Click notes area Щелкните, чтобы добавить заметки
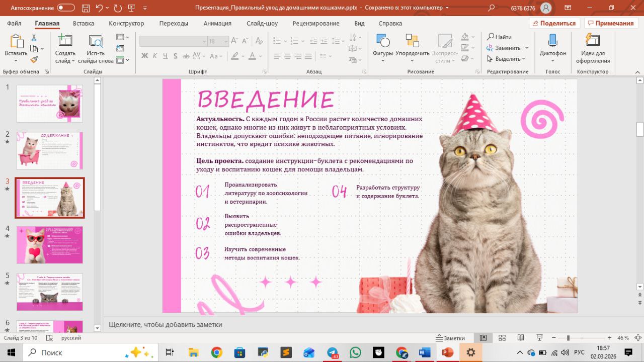The image size is (644, 362). [166, 325]
